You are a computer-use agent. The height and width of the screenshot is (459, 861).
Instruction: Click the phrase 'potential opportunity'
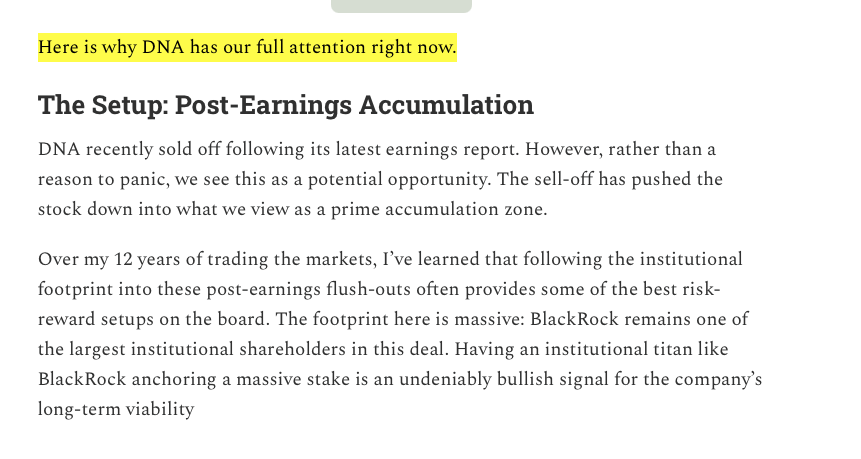pyautogui.click(x=398, y=180)
